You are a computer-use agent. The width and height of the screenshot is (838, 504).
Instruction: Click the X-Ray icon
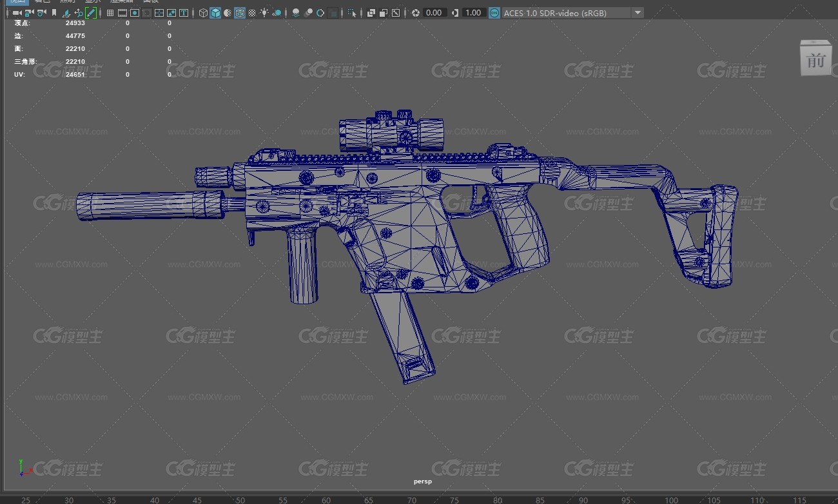[x=371, y=13]
